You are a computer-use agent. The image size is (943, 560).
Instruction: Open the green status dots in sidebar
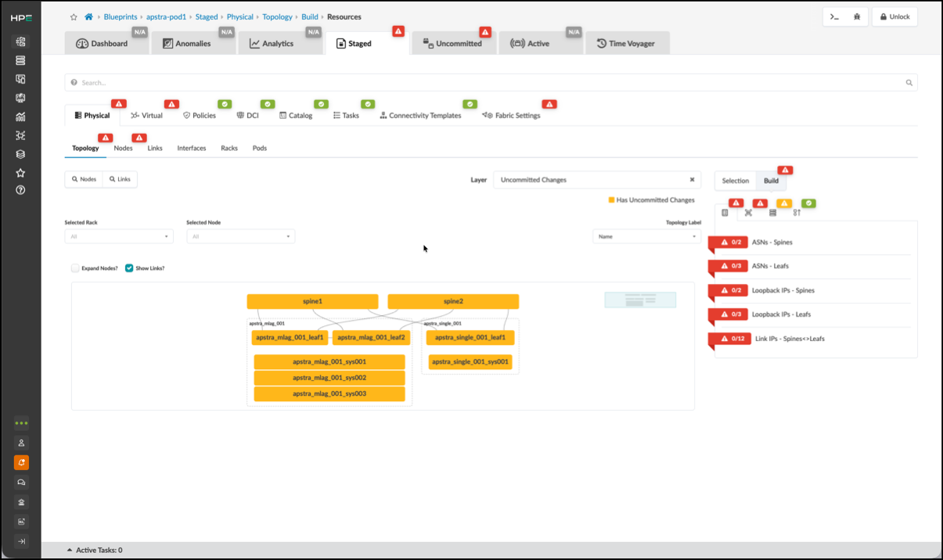[21, 423]
